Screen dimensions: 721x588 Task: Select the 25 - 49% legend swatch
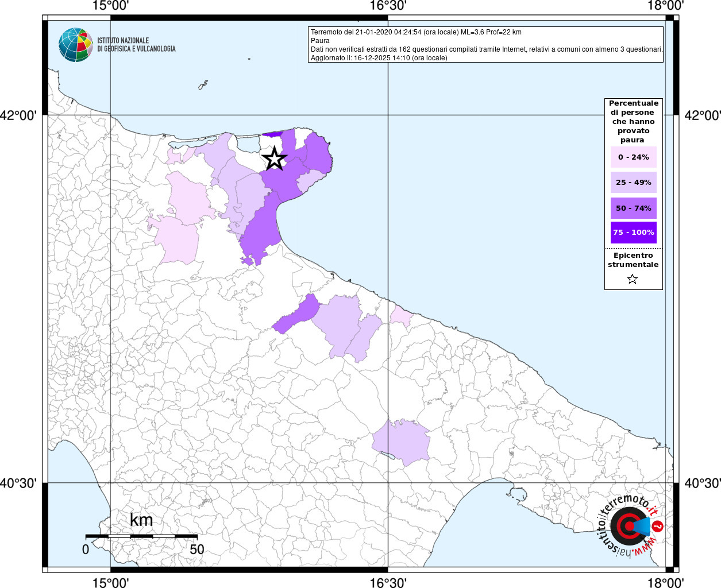(633, 183)
